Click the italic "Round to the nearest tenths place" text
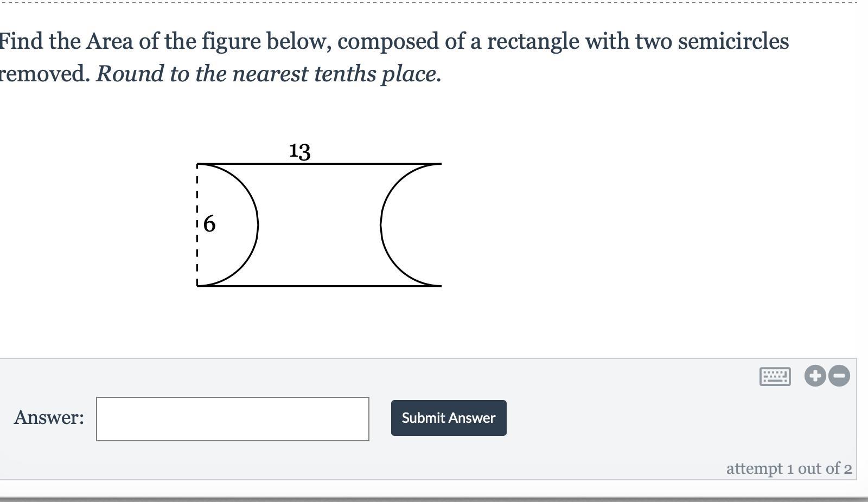 tap(269, 74)
